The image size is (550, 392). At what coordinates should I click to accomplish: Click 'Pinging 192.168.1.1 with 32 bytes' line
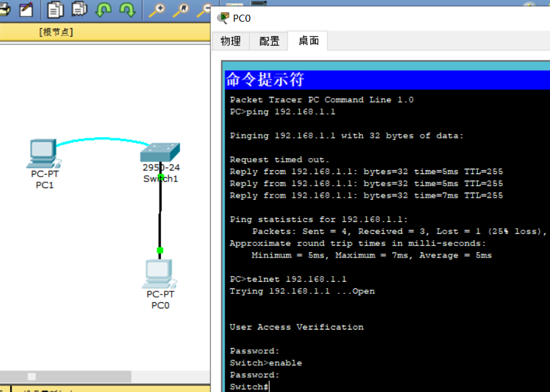tap(346, 136)
